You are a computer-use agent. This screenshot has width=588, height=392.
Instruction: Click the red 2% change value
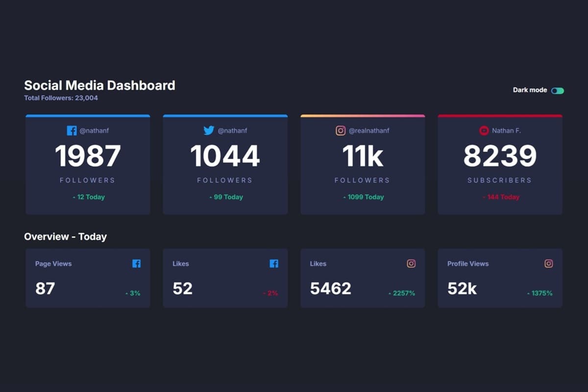(270, 293)
